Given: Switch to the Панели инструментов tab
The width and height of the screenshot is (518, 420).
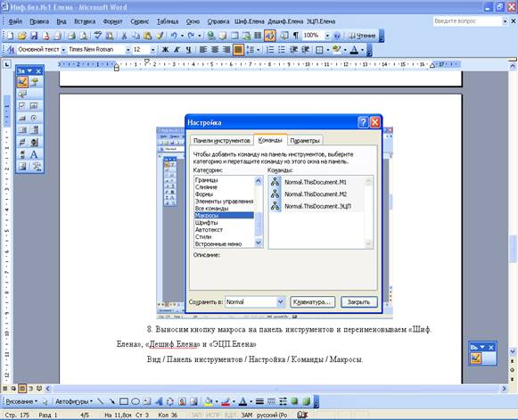Looking at the screenshot, I should (221, 140).
